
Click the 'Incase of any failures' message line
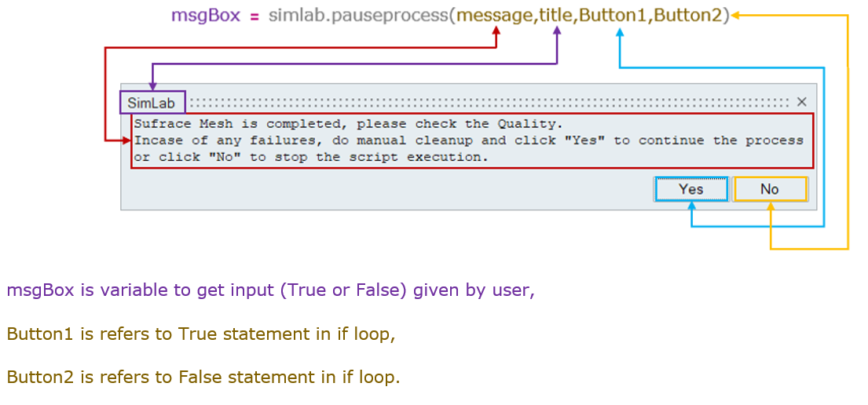pyautogui.click(x=468, y=140)
